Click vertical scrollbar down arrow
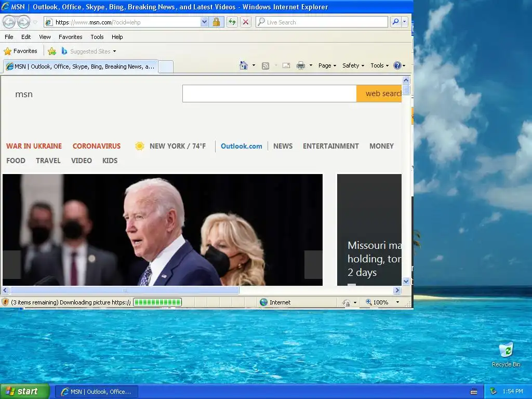Viewport: 532px width, 399px height. coord(406,281)
